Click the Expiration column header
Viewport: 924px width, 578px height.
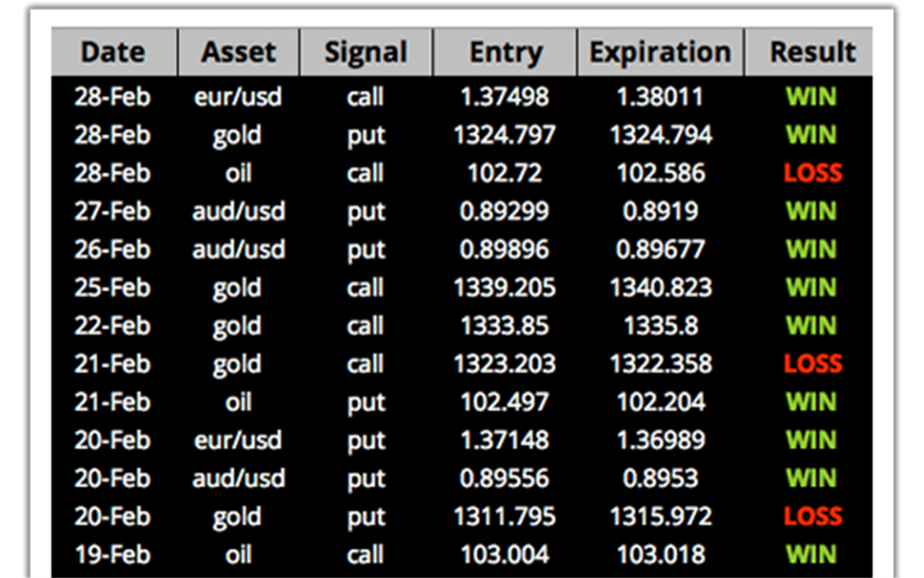pos(661,52)
